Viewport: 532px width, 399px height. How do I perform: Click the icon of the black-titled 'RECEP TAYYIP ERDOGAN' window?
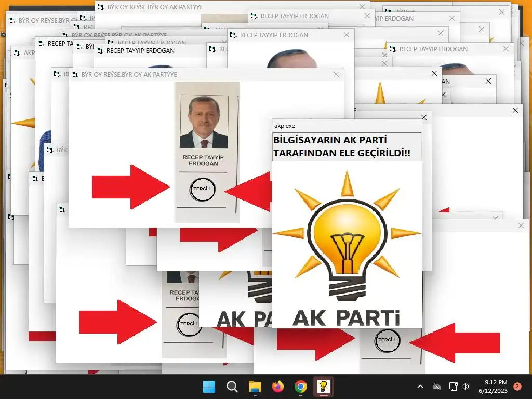pyautogui.click(x=99, y=51)
